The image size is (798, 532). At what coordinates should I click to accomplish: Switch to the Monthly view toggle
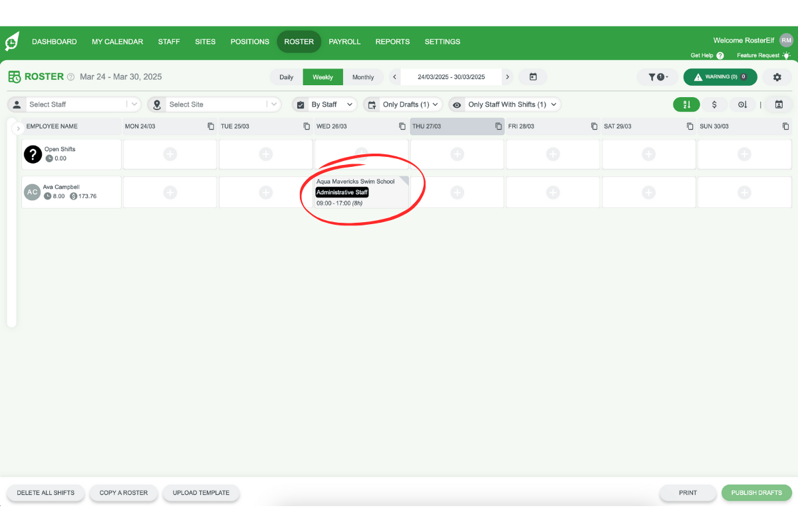364,76
